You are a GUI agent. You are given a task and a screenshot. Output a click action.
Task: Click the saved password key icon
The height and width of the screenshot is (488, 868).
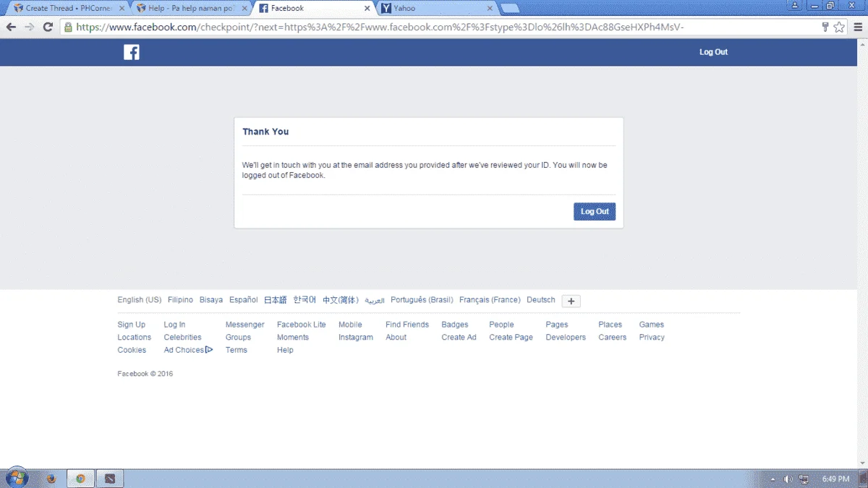[x=825, y=27]
